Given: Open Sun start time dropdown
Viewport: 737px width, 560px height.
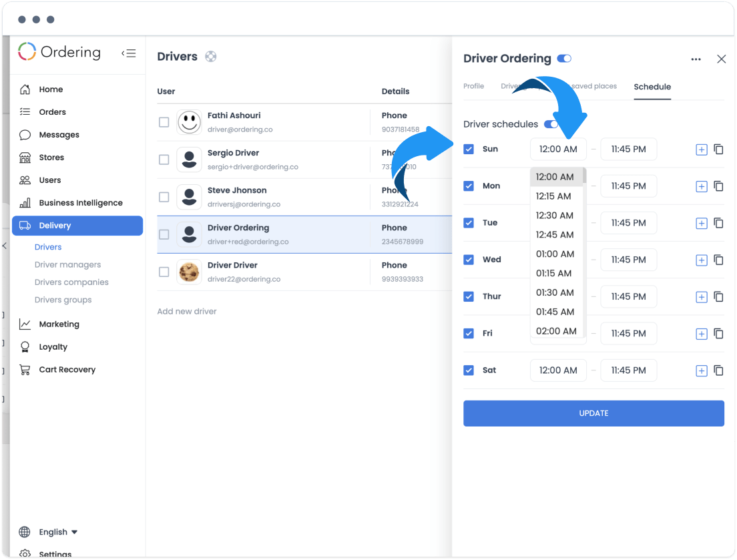Looking at the screenshot, I should click(558, 150).
